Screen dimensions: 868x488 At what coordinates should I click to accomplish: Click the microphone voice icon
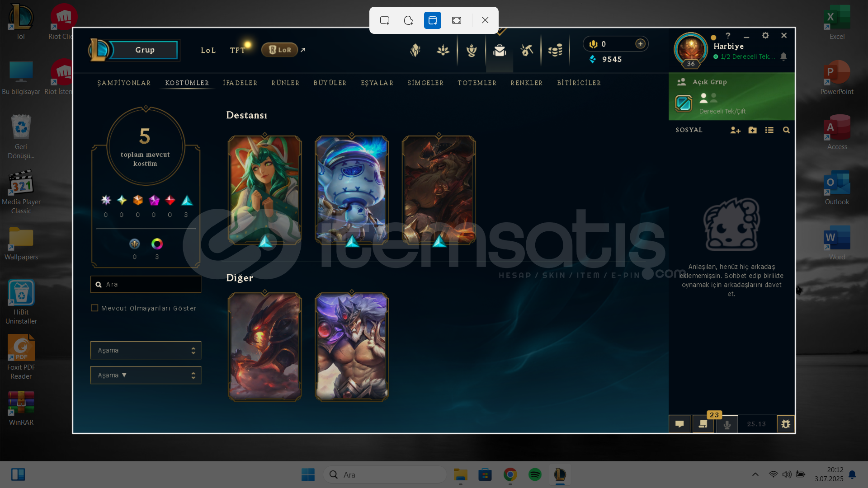click(x=727, y=424)
